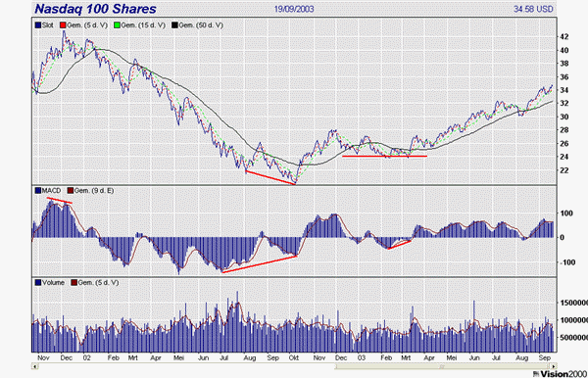Click the 'Gem. (50 d. V)' legend label
Image resolution: width=588 pixels, height=378 pixels.
pyautogui.click(x=201, y=25)
